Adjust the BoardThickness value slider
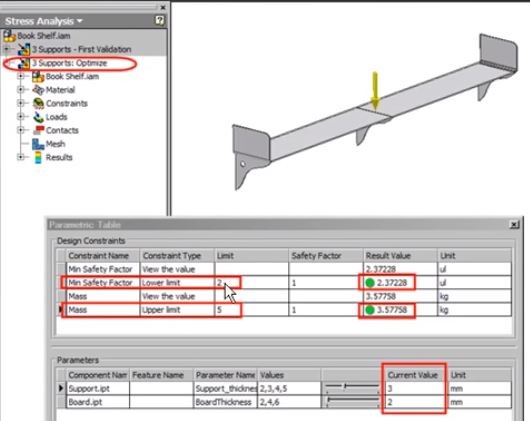This screenshot has width=530, height=421. pyautogui.click(x=328, y=400)
